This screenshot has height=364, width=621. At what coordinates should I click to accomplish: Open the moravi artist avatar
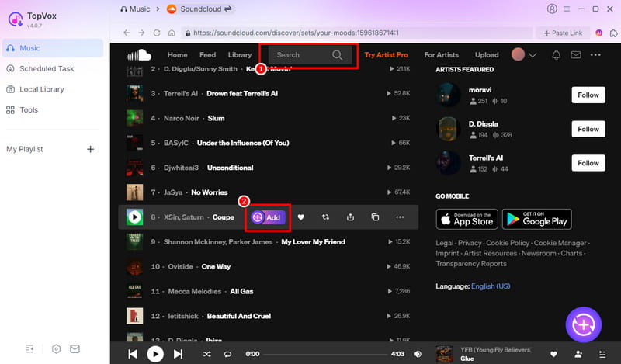pos(449,95)
